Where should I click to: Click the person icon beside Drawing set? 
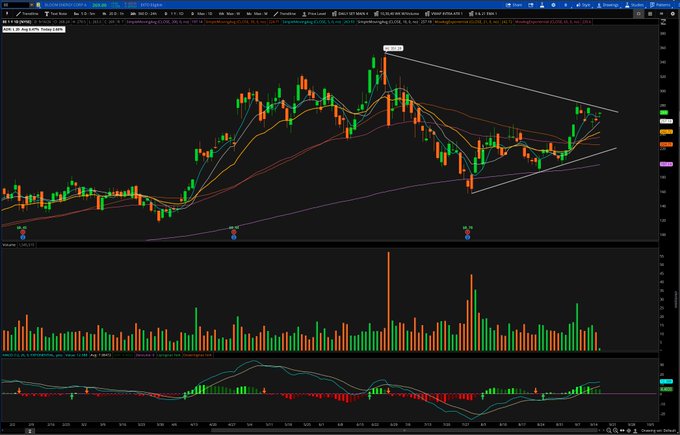(635, 431)
